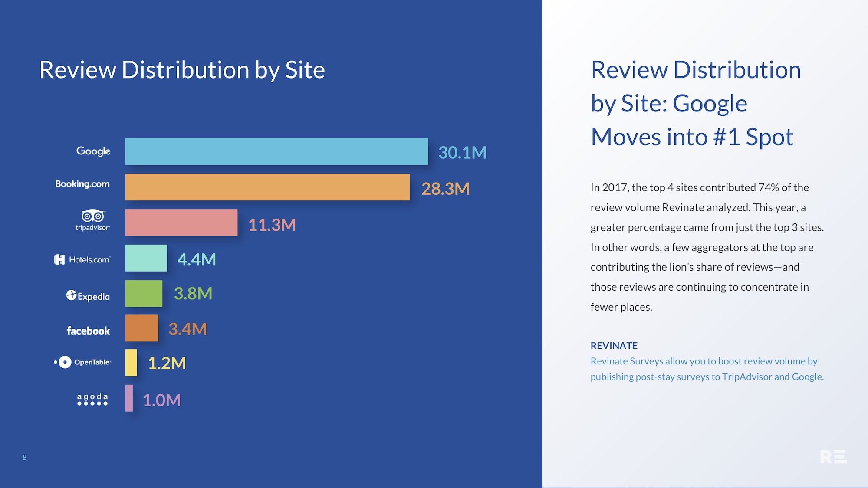Click the 4.4M value label
Screen dimensions: 868x488
[x=197, y=259]
